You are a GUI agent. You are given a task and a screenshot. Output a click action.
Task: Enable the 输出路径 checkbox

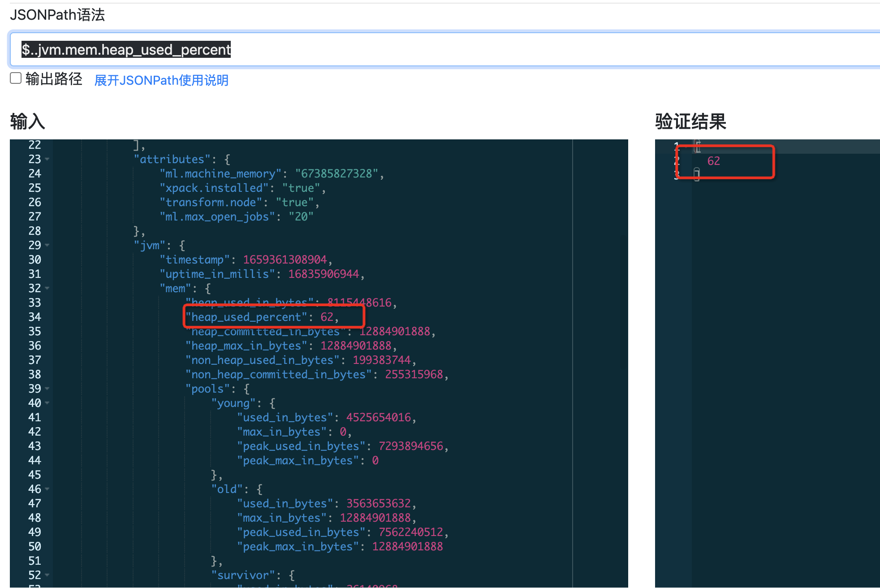pyautogui.click(x=15, y=78)
